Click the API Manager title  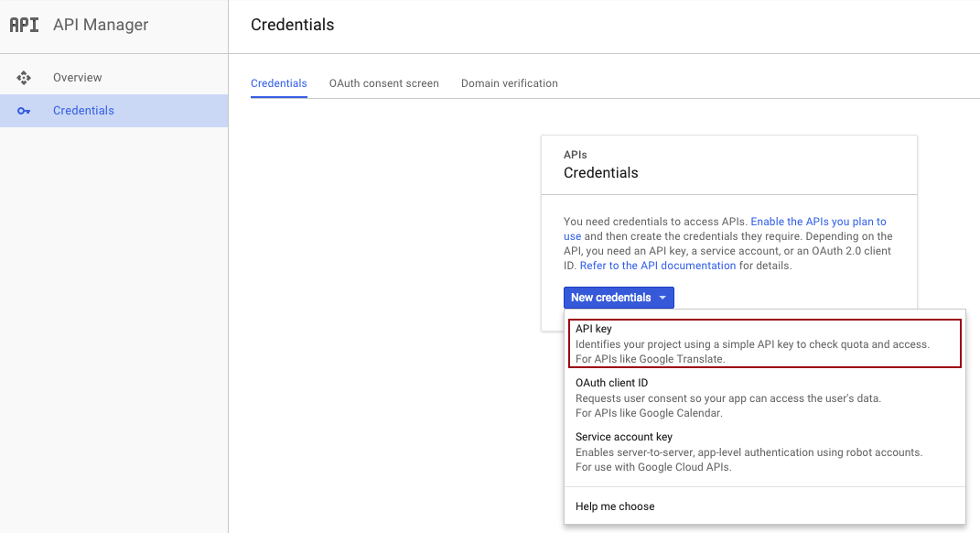pos(101,25)
